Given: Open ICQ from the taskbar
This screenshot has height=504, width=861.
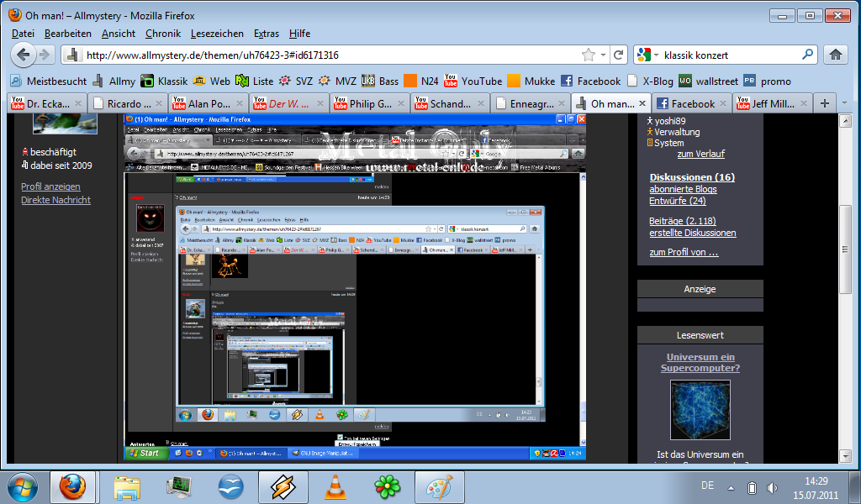Looking at the screenshot, I should click(x=388, y=487).
